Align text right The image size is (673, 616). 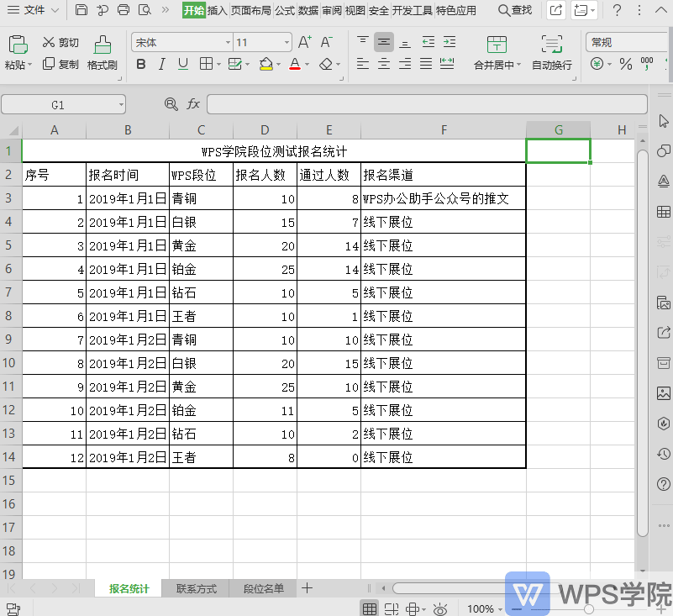coord(405,64)
